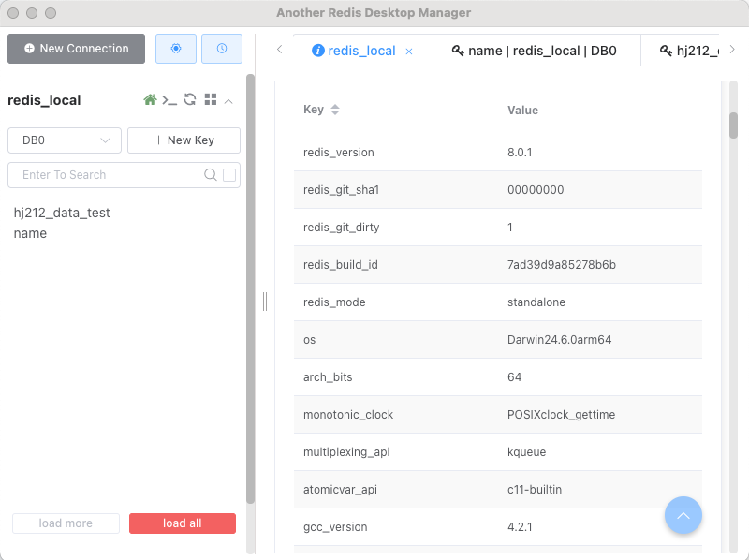Click the os row key
The image size is (749, 560).
[x=310, y=340]
